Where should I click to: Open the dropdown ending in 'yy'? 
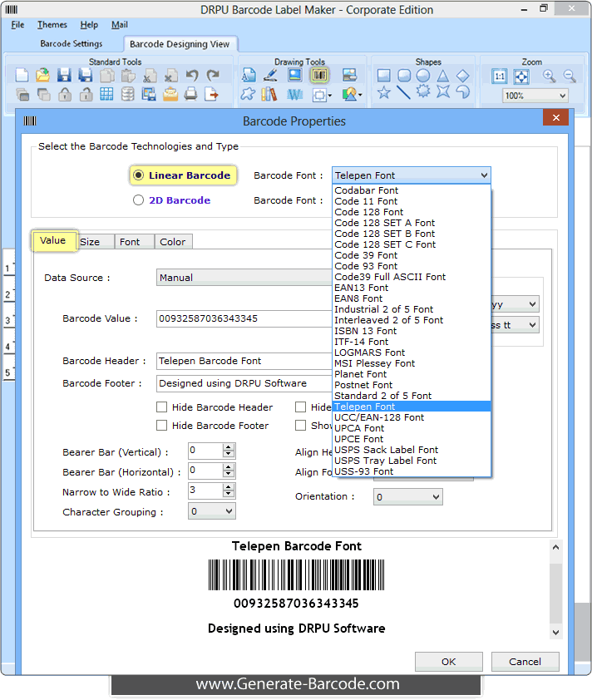[532, 304]
